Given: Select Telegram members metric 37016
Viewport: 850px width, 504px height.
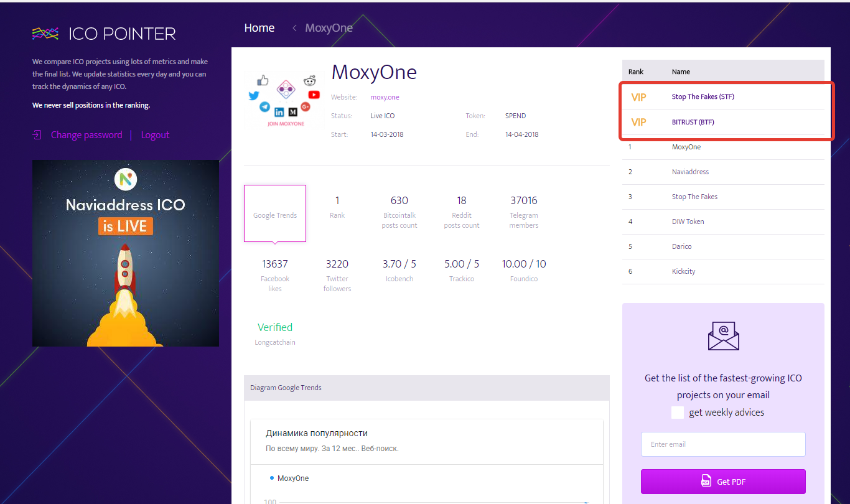Looking at the screenshot, I should click(x=524, y=212).
